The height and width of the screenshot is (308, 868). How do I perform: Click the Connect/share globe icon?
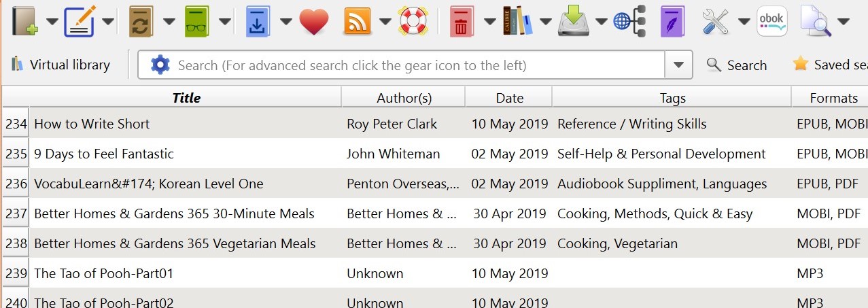629,22
